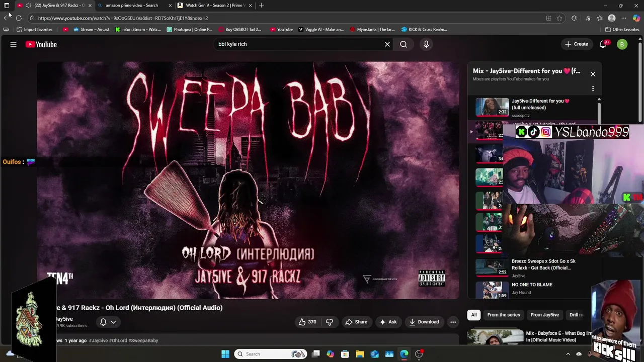Play Jay5ive-Different for you thumbnail

point(492,107)
